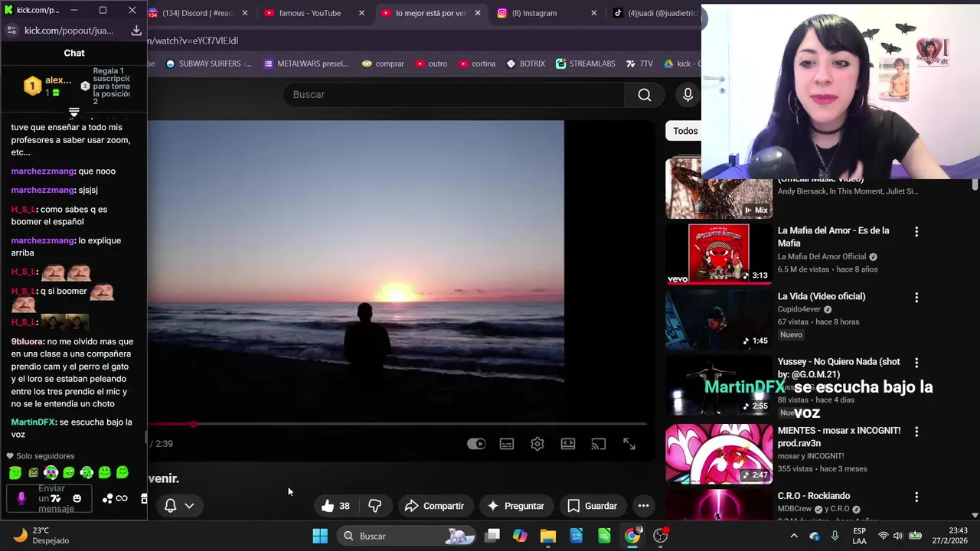The image size is (980, 551).
Task: Open options menu for C.R.O Rockiando video
Action: (916, 497)
